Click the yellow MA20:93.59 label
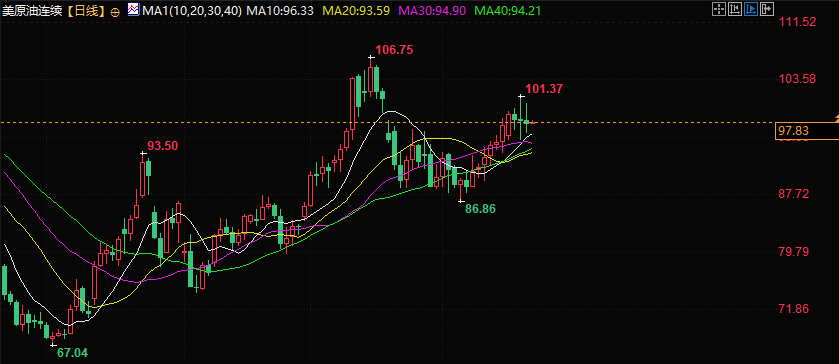 point(355,11)
